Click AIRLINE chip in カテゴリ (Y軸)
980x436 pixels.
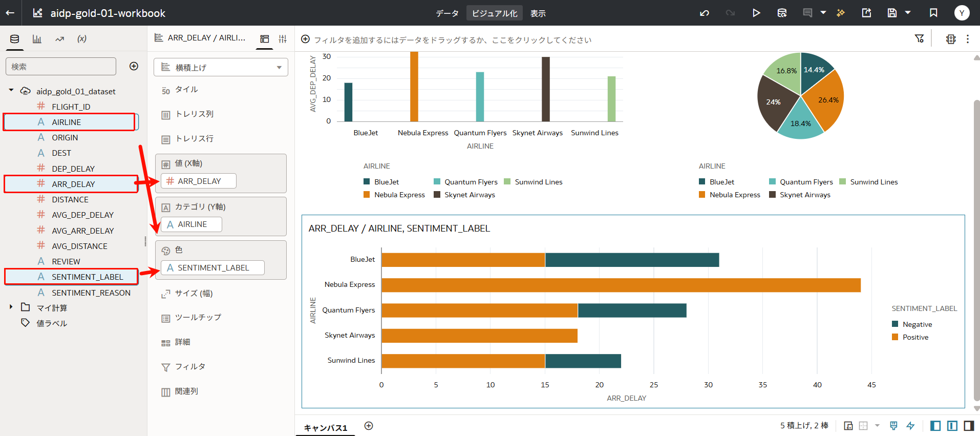(x=191, y=224)
